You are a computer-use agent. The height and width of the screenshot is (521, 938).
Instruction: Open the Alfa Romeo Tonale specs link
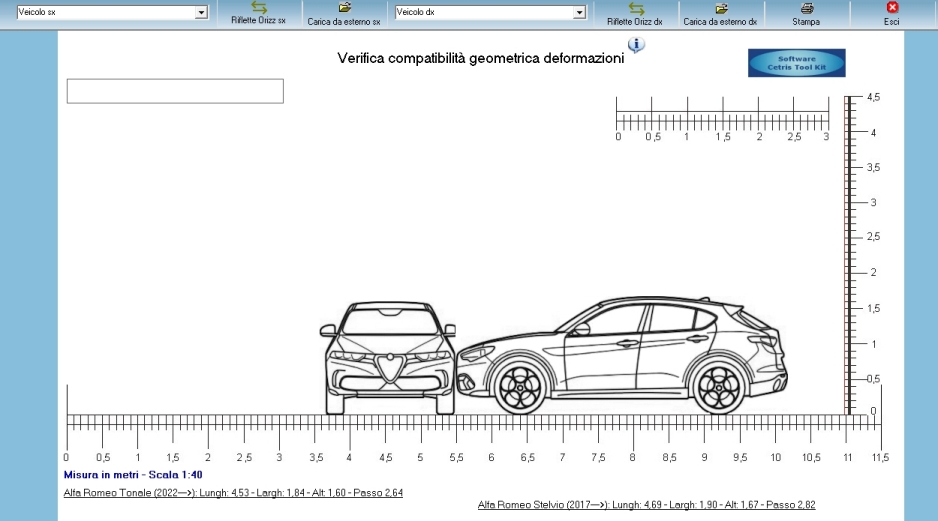[233, 493]
